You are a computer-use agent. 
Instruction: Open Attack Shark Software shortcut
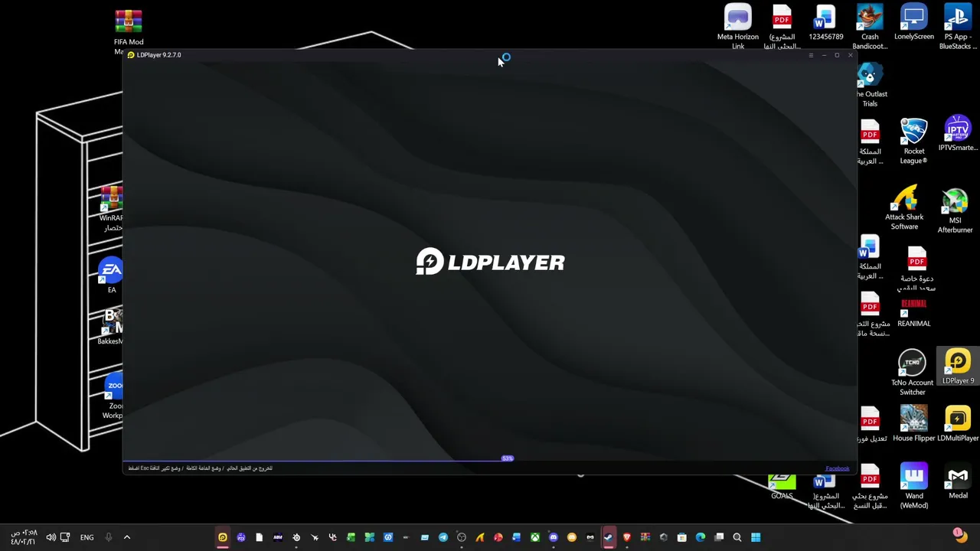click(x=904, y=208)
